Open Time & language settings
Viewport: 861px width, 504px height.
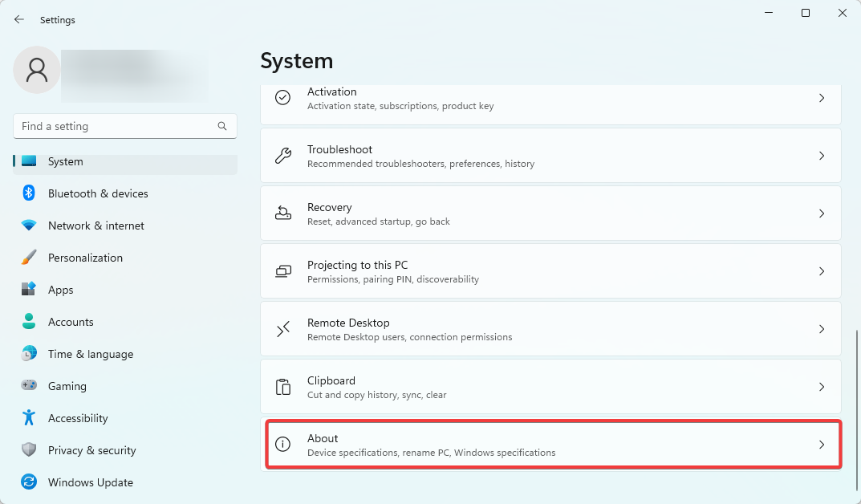click(x=125, y=354)
